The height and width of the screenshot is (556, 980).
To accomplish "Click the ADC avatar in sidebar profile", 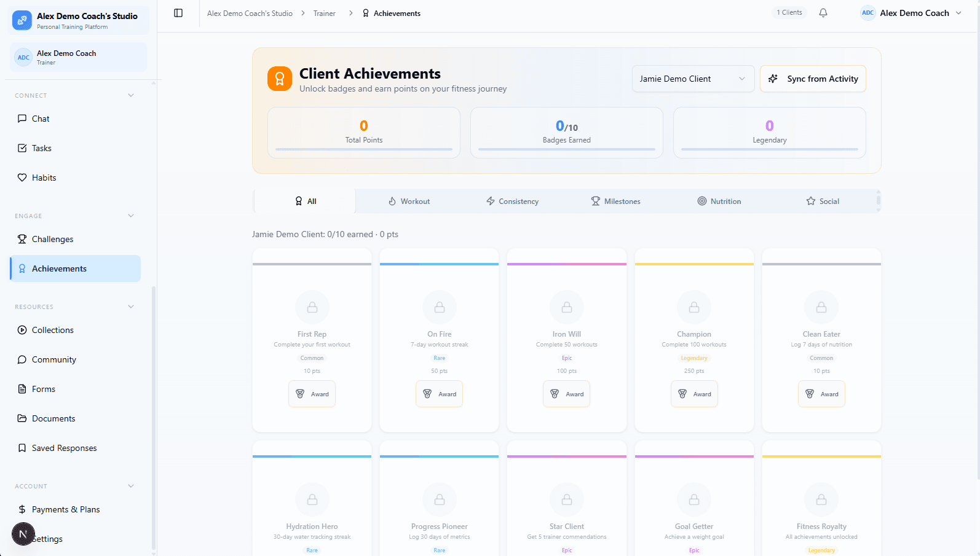I will coord(23,57).
